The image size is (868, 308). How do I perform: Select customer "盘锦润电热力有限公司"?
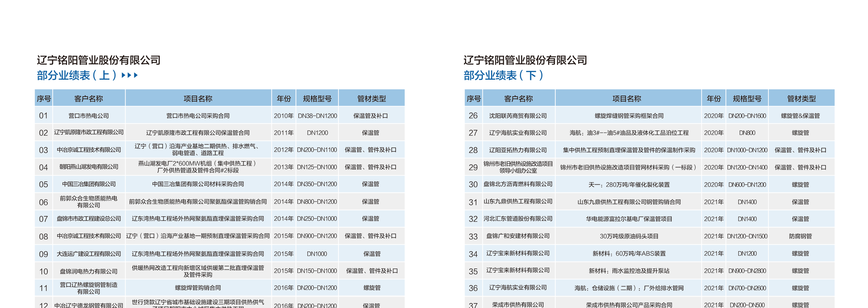[89, 271]
